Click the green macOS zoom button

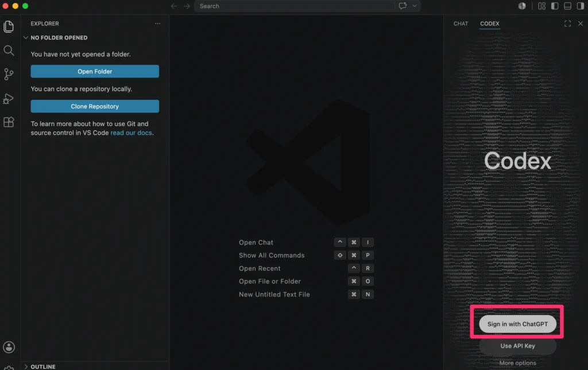pyautogui.click(x=25, y=6)
